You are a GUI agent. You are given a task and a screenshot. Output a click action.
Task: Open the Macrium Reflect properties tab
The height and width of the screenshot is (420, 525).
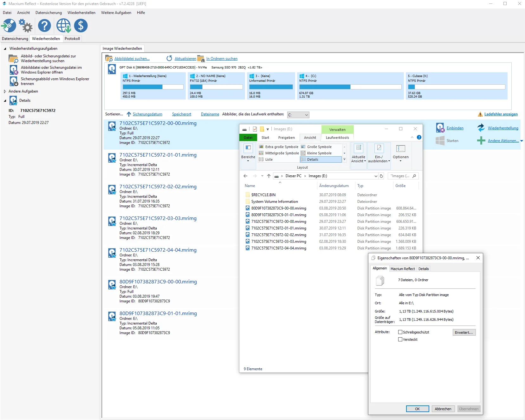[403, 269]
